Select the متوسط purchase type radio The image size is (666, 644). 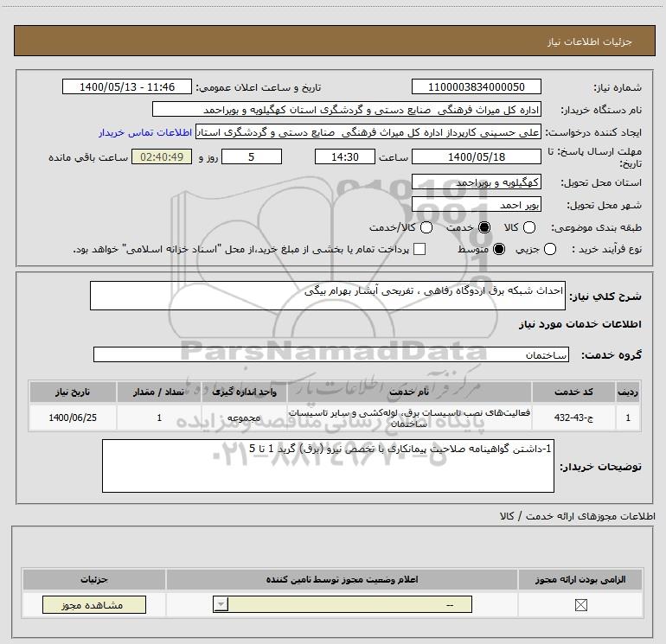coord(499,249)
